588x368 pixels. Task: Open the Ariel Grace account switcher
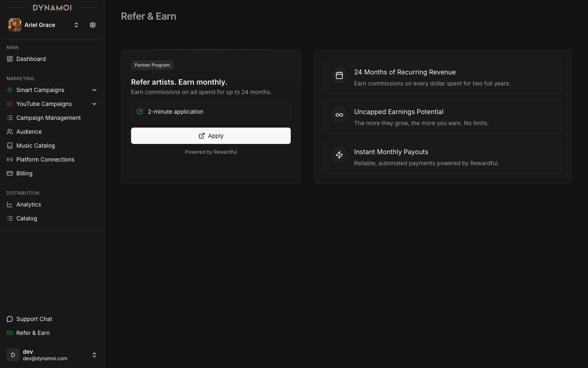pos(76,25)
